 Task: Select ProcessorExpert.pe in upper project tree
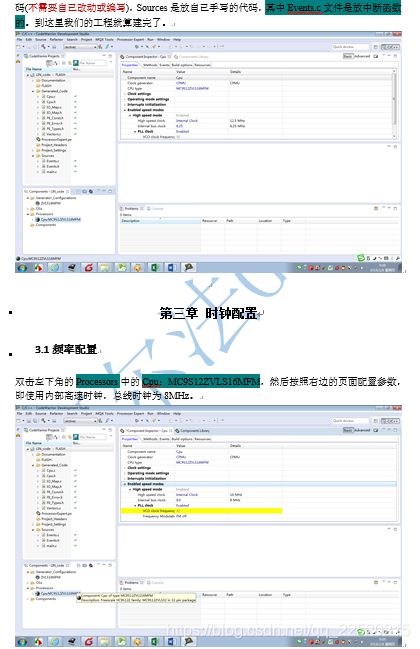pyautogui.click(x=54, y=139)
